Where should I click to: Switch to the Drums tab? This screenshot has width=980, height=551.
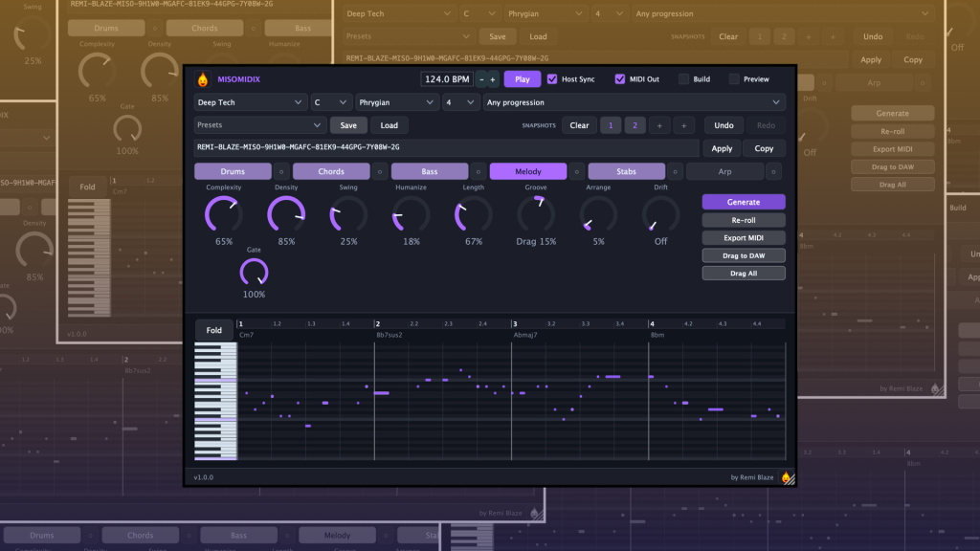click(x=233, y=171)
